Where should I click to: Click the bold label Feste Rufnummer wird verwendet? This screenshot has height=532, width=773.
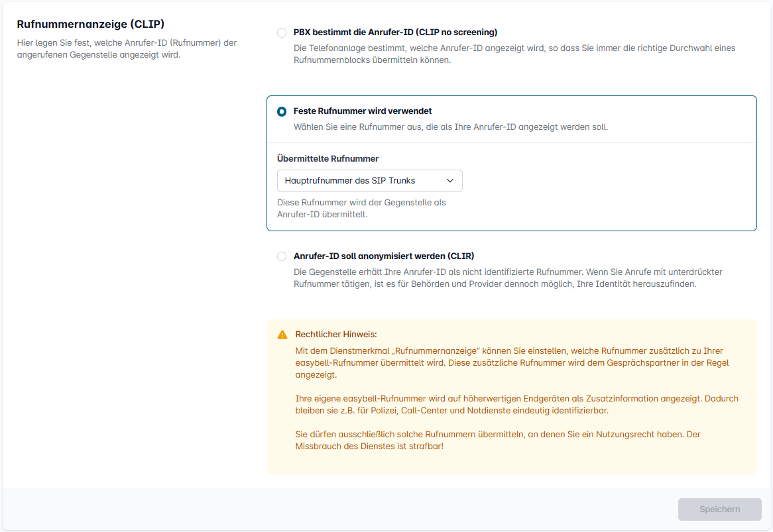[363, 111]
